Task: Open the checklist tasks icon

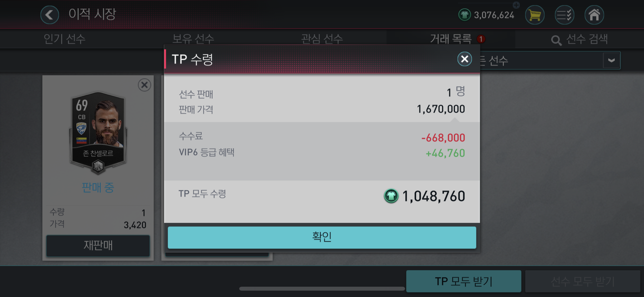Action: pyautogui.click(x=564, y=15)
